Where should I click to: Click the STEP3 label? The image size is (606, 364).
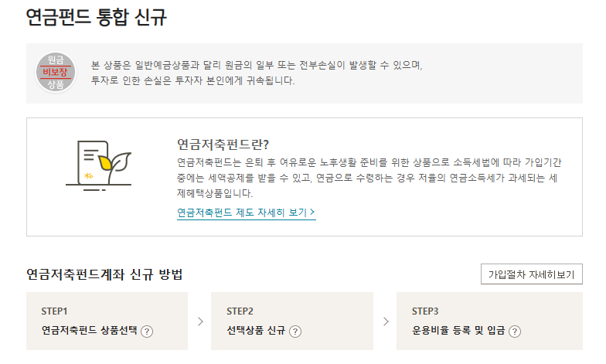425,311
